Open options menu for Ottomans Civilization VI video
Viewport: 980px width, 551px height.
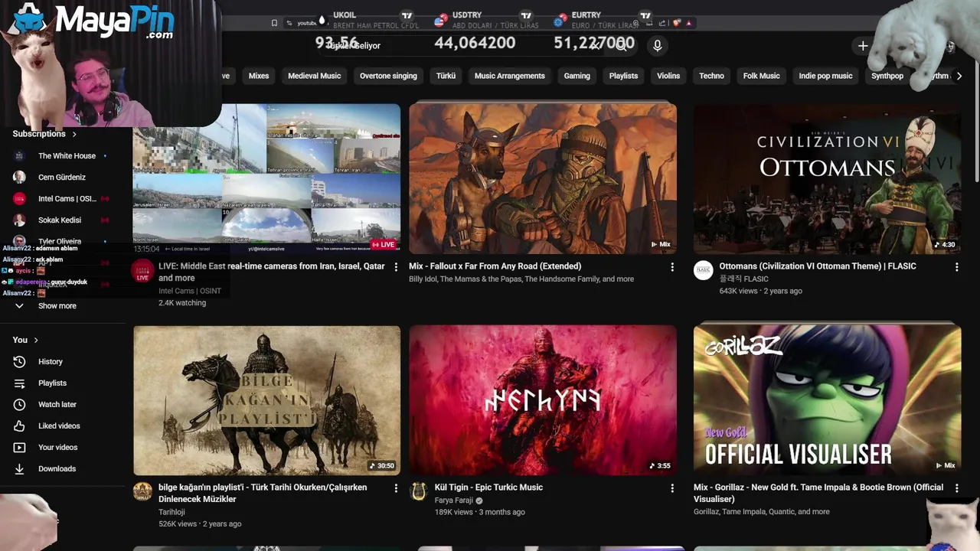coord(956,266)
